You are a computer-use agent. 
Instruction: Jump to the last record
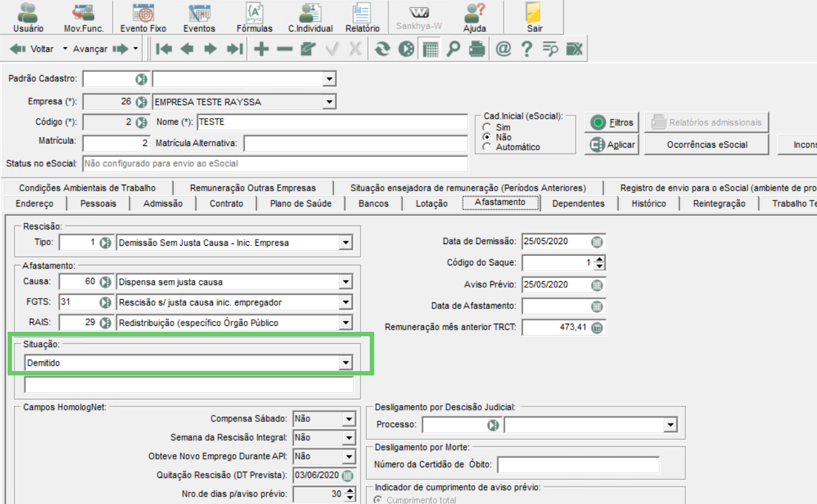tap(235, 49)
